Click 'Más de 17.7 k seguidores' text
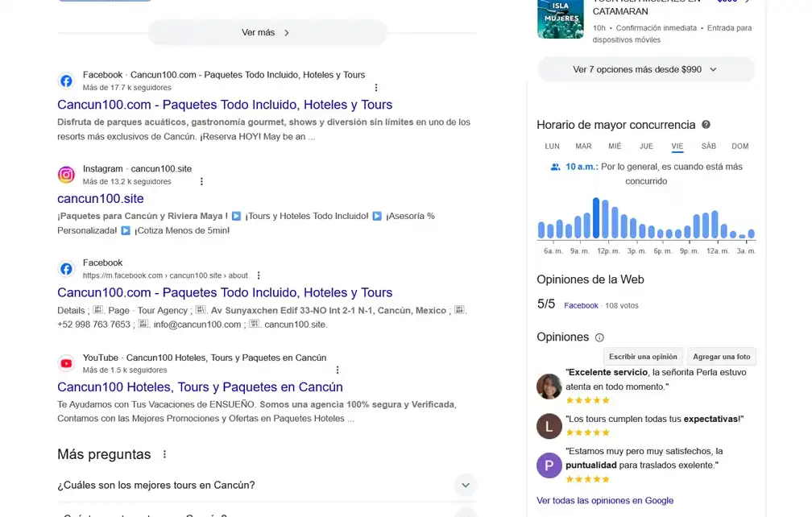The image size is (812, 517). click(x=127, y=88)
